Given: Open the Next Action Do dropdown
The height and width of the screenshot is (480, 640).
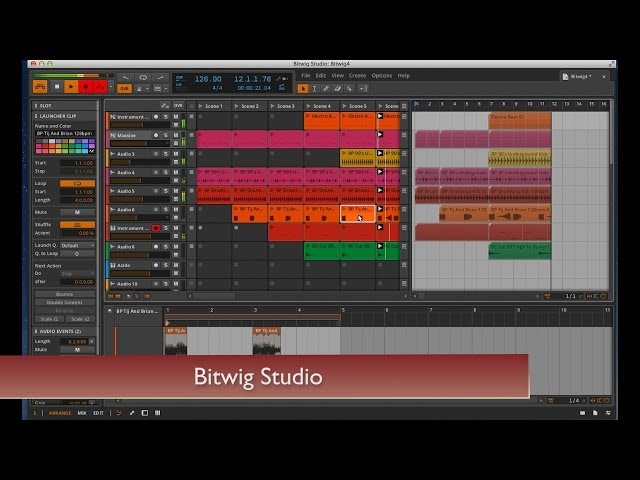Looking at the screenshot, I should coord(77,273).
